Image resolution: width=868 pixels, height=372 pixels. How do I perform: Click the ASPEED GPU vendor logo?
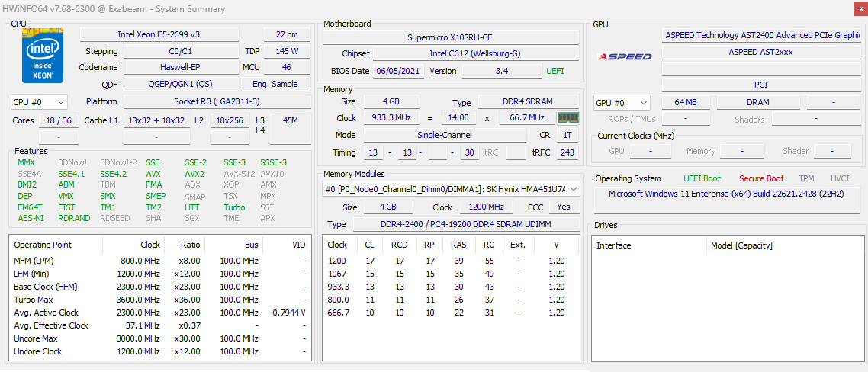tap(625, 56)
